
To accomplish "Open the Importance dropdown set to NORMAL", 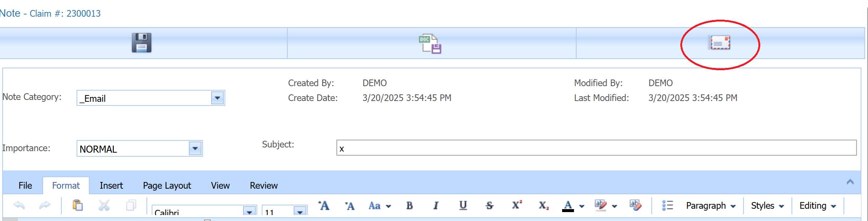I will pyautogui.click(x=195, y=149).
